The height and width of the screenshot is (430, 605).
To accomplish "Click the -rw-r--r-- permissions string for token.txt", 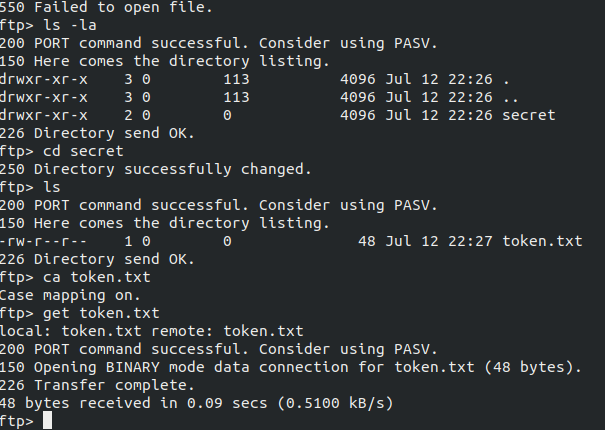I will [44, 241].
